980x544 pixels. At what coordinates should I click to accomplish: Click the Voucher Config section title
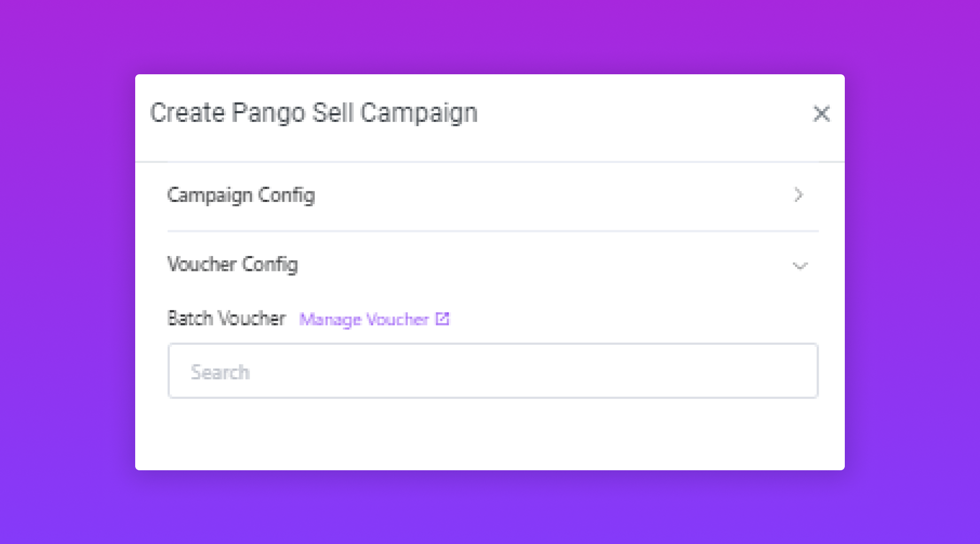pyautogui.click(x=232, y=264)
